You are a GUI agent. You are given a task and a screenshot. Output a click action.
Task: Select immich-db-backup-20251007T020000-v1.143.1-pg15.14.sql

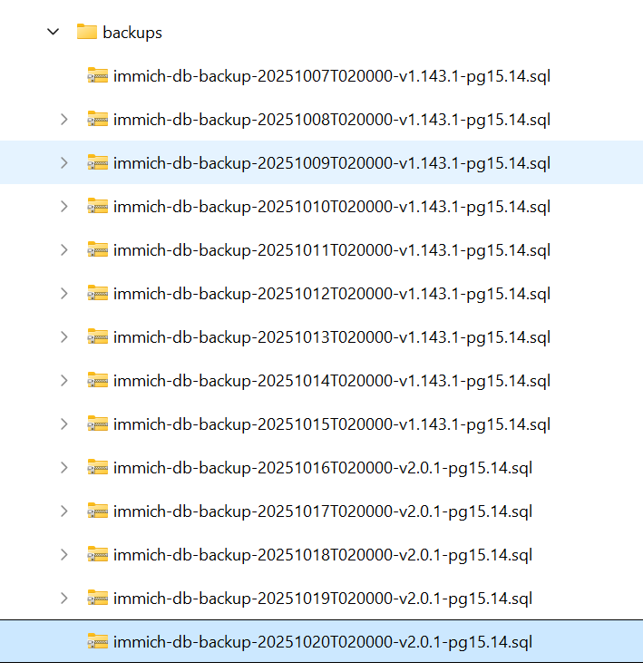click(x=332, y=76)
